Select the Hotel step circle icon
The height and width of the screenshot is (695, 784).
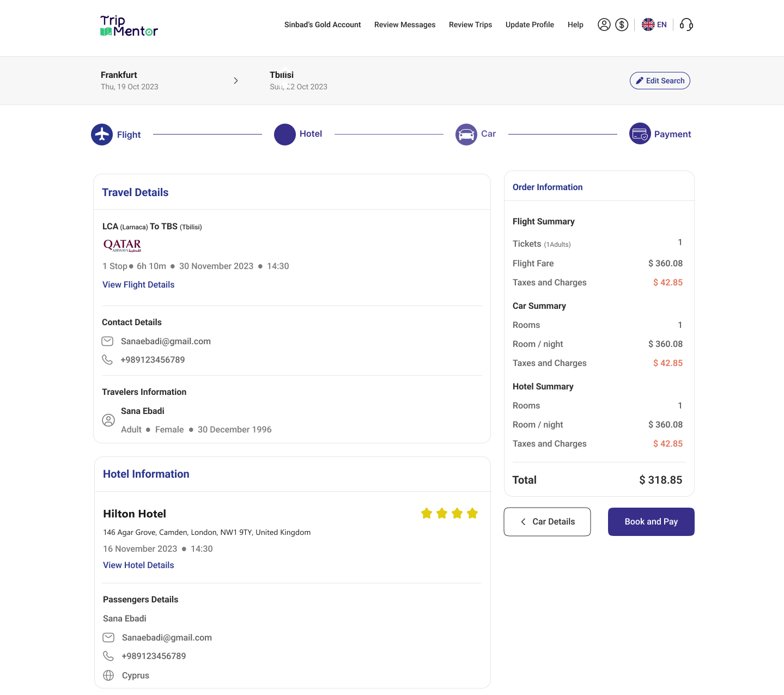285,134
